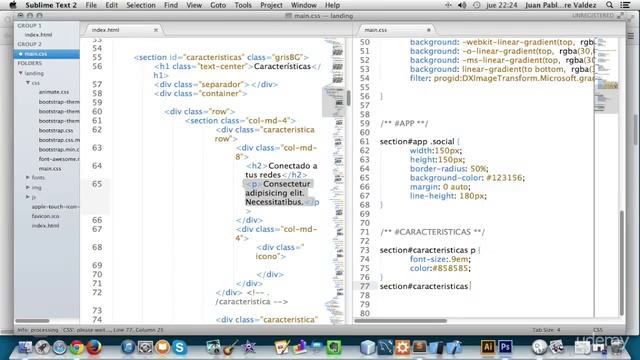Open Skype from the dock
Image resolution: width=640 pixels, height=360 pixels.
tap(180, 347)
